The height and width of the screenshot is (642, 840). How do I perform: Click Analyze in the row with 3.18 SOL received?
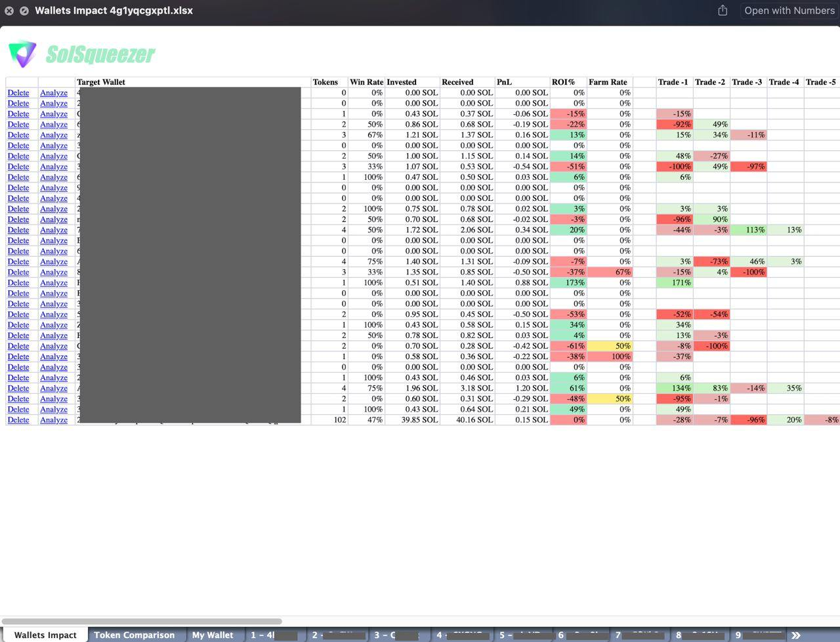pos(54,389)
